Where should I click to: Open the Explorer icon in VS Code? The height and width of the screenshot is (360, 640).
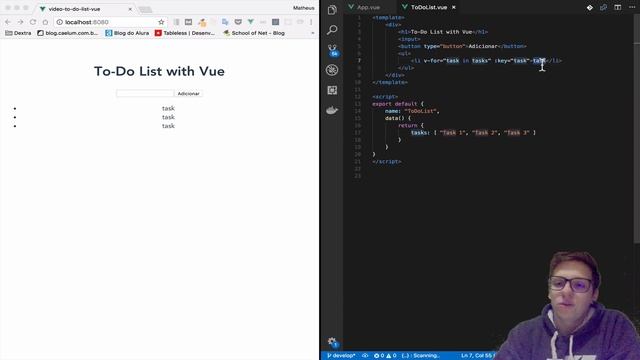(x=332, y=10)
